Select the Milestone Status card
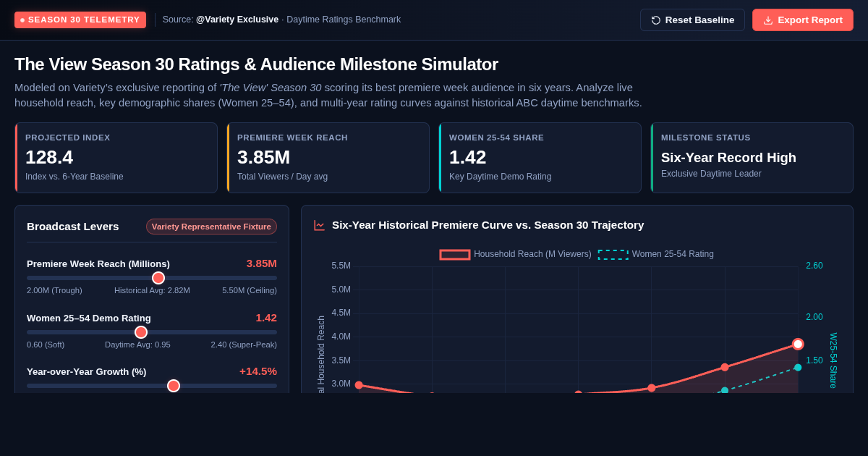The image size is (868, 456). click(x=752, y=158)
